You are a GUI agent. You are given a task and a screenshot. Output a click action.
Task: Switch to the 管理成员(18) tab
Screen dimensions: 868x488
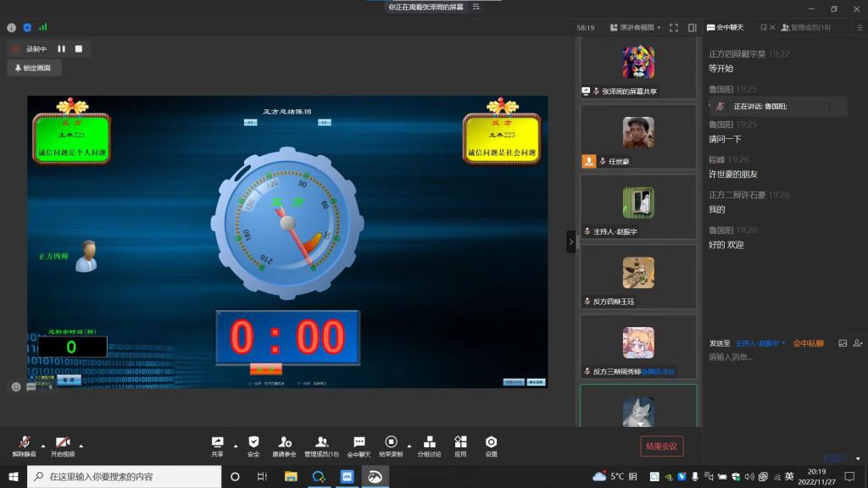pos(805,27)
